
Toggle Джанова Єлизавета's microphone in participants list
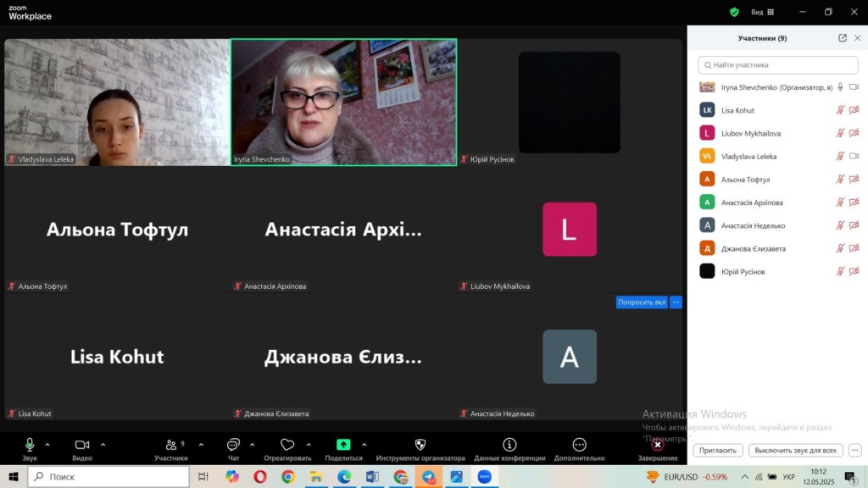tap(840, 248)
